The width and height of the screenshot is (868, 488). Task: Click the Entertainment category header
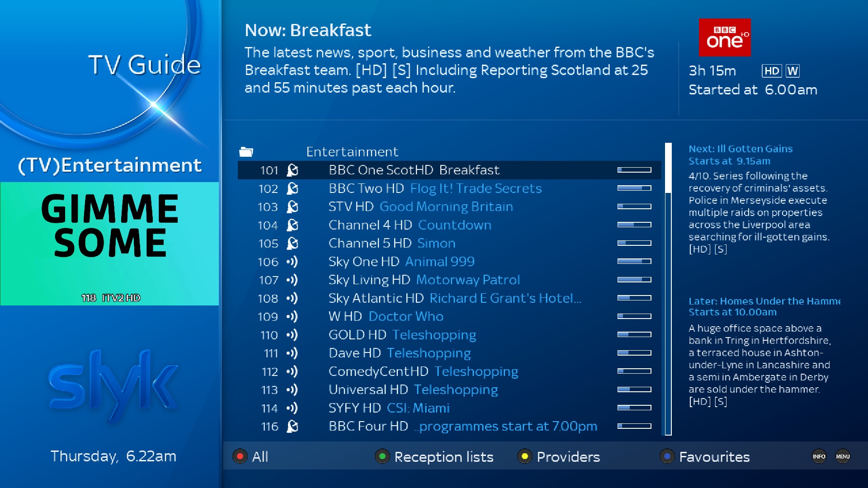[352, 152]
